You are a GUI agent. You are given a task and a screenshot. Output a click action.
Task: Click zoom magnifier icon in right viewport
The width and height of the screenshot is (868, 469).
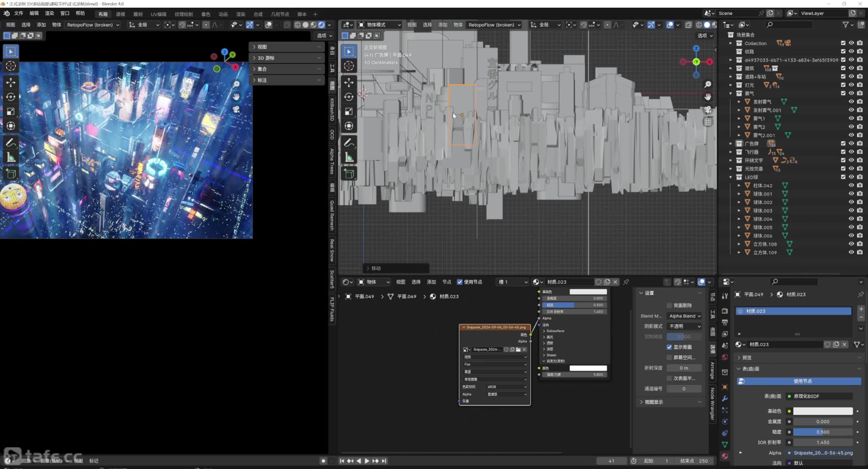click(708, 84)
